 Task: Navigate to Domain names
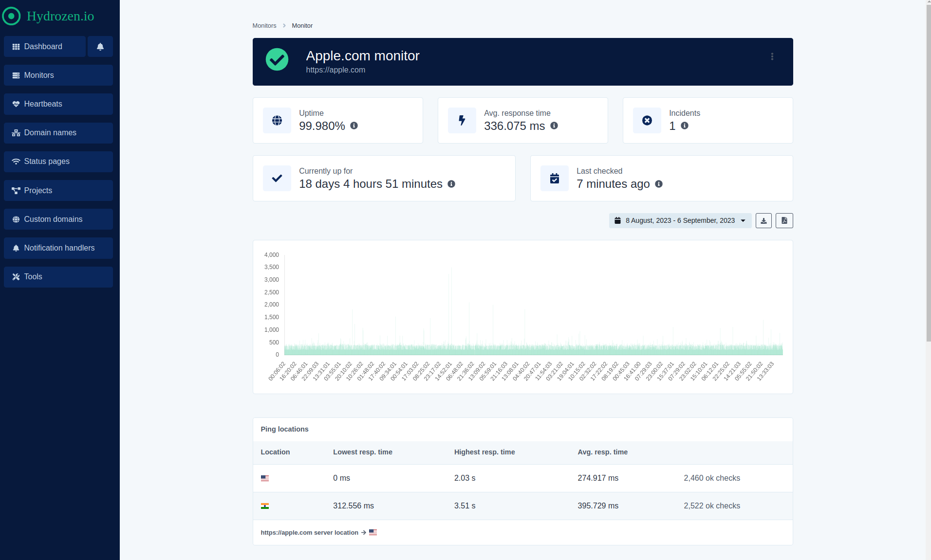tap(58, 133)
